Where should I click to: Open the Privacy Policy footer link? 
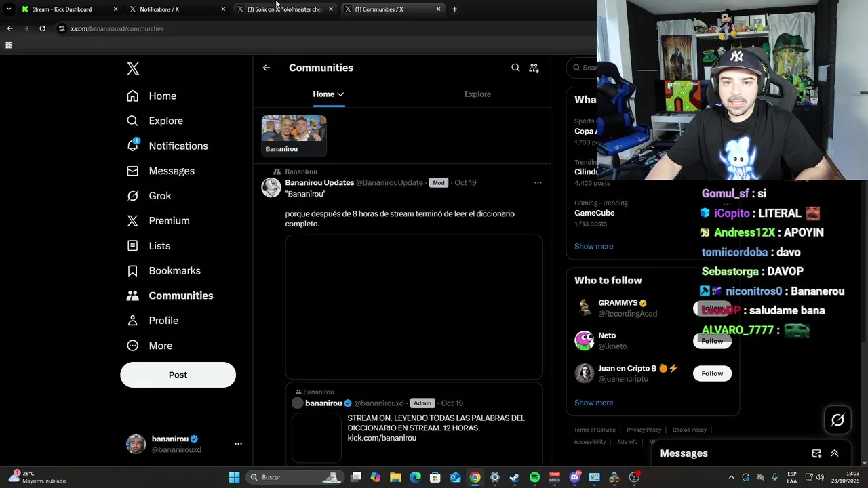pos(644,430)
